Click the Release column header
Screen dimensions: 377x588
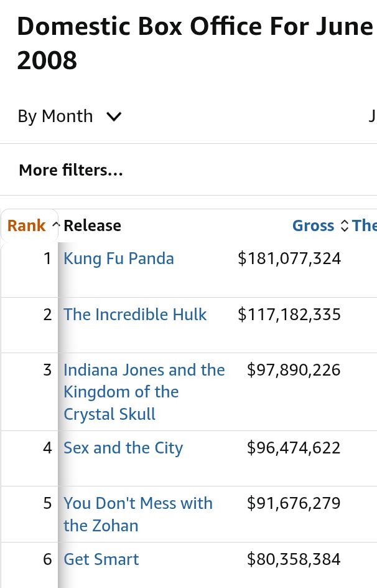pos(93,225)
